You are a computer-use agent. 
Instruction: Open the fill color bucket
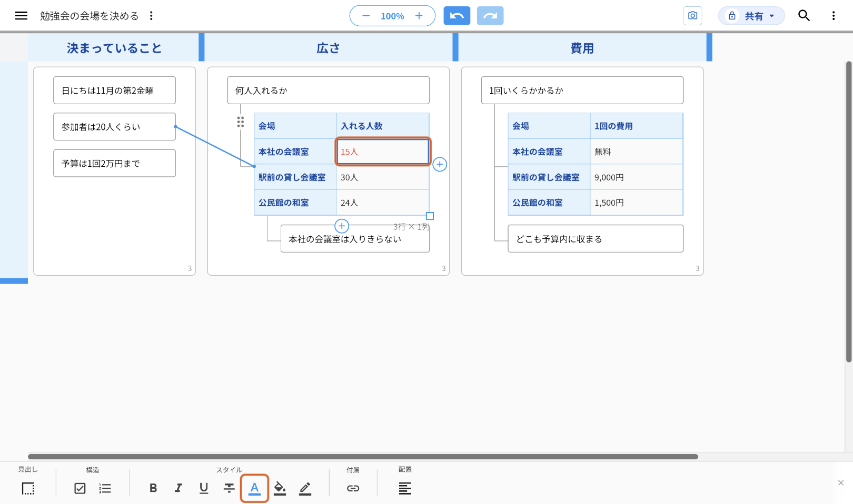280,488
